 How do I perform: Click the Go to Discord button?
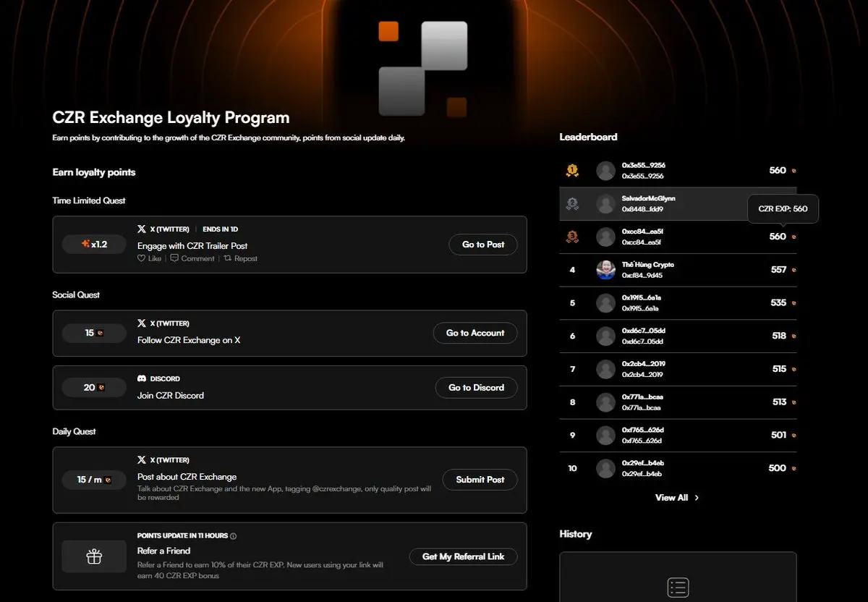476,388
